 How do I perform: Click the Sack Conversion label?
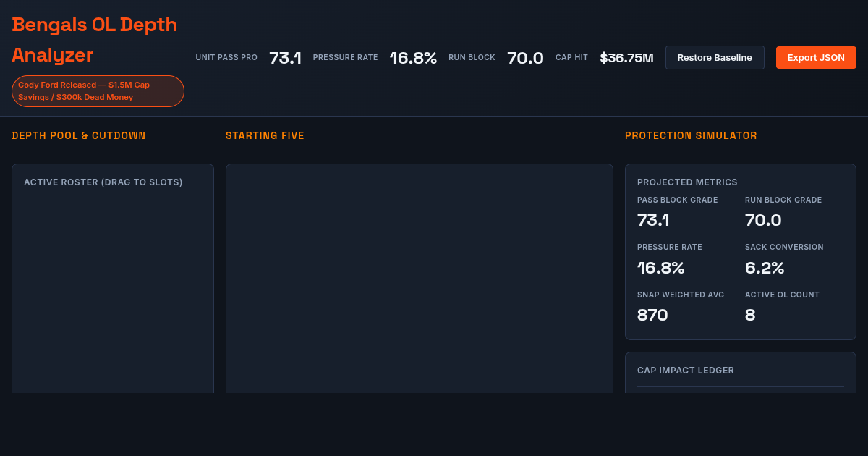click(784, 247)
